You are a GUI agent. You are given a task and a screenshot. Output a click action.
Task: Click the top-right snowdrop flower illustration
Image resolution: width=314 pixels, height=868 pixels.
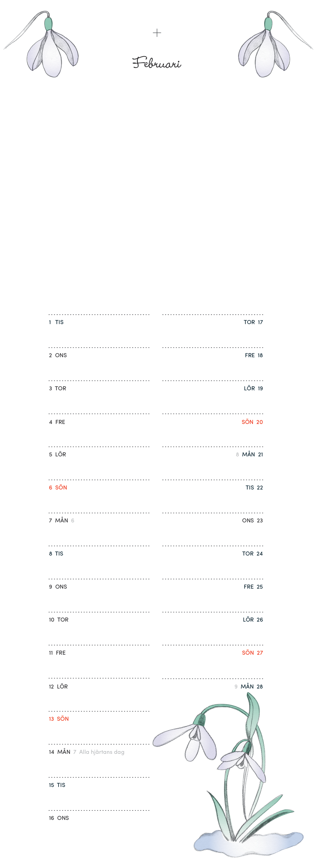coord(266,47)
